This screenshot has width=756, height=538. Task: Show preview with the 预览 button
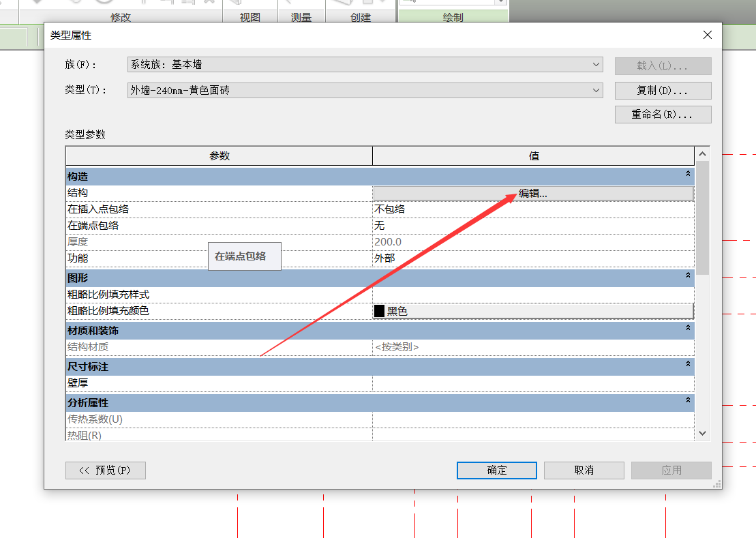pyautogui.click(x=105, y=470)
